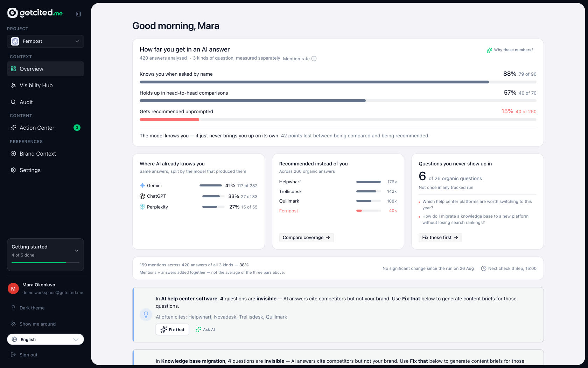Screen dimensions: 588x368
Task: Click the 'Knows you when asked by name' bar
Action: (338, 82)
